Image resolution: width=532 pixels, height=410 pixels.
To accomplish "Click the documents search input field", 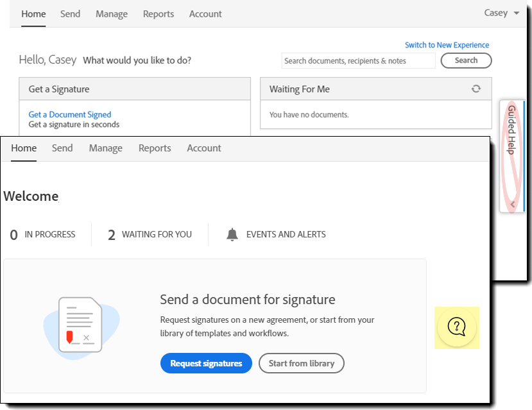I will pos(358,60).
